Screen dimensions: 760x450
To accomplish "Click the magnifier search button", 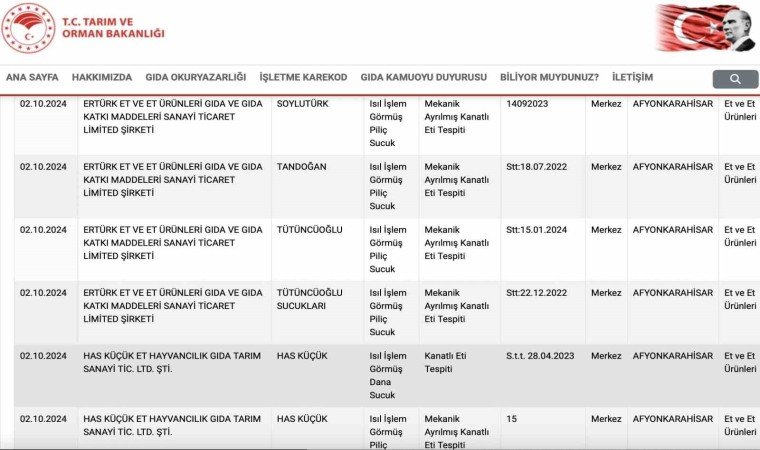I will (x=735, y=79).
